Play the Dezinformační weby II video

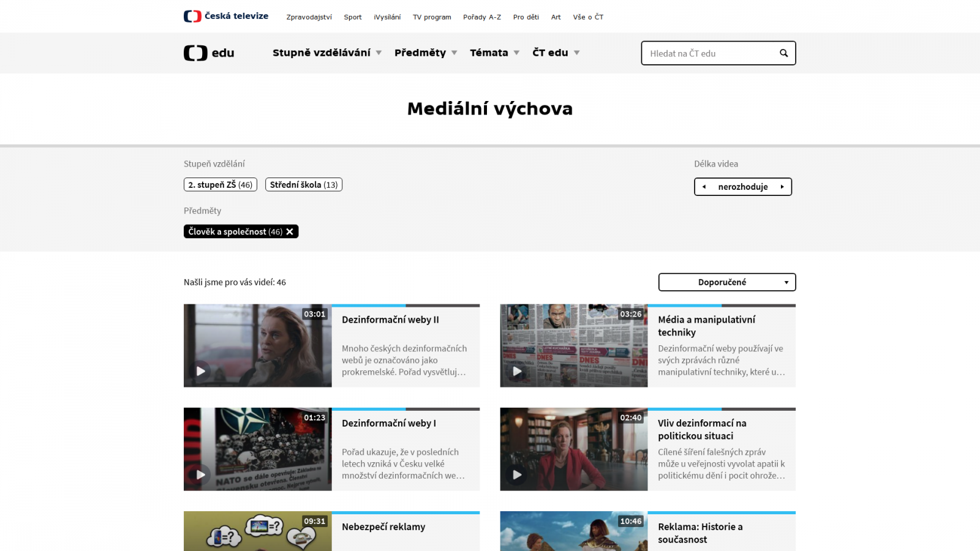200,371
